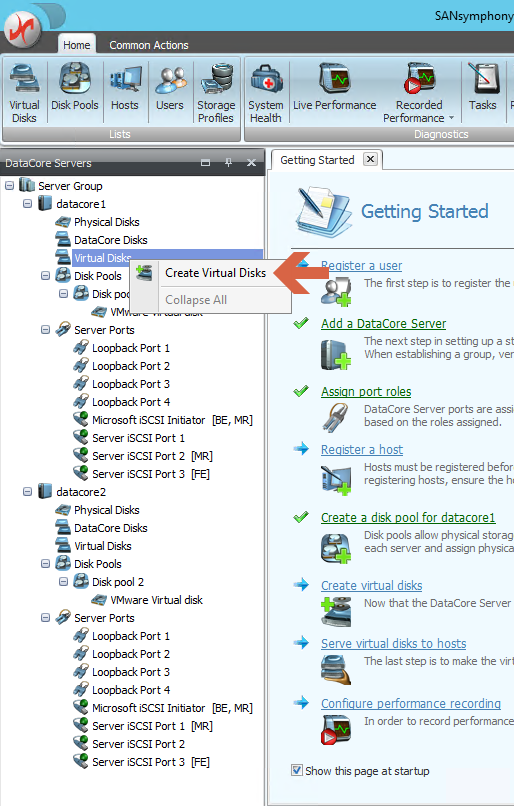Switch to Common Actions ribbon tab
This screenshot has width=514, height=806.
(149, 45)
